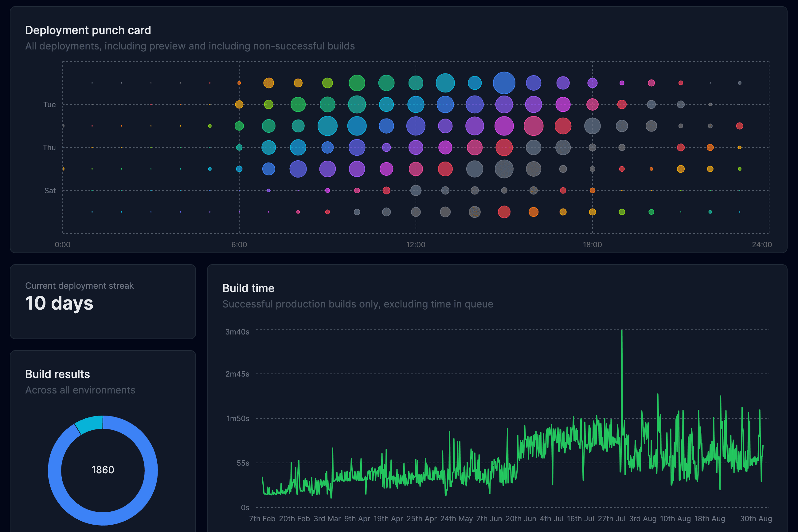Screen dimensions: 798x532
Task: Click the 12:00 label on punch card axis
Action: [x=416, y=244]
